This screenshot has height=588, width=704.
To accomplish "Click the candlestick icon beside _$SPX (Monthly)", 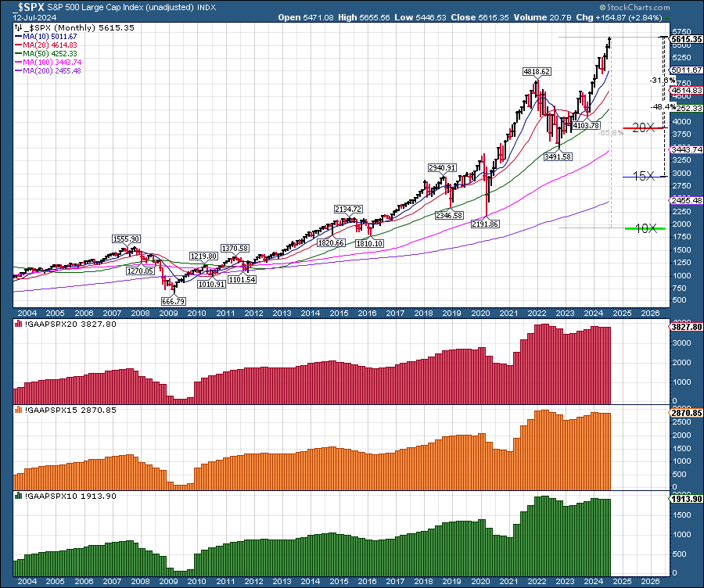I will (x=19, y=27).
